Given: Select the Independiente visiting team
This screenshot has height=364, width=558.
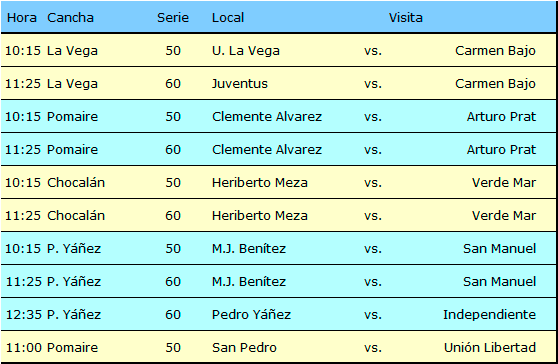Looking at the screenshot, I should 489,315.
